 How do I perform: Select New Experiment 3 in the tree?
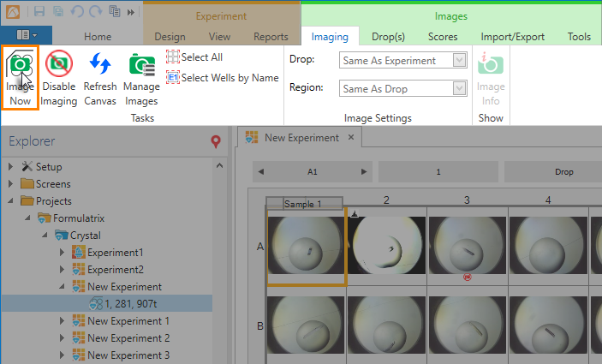click(121, 355)
